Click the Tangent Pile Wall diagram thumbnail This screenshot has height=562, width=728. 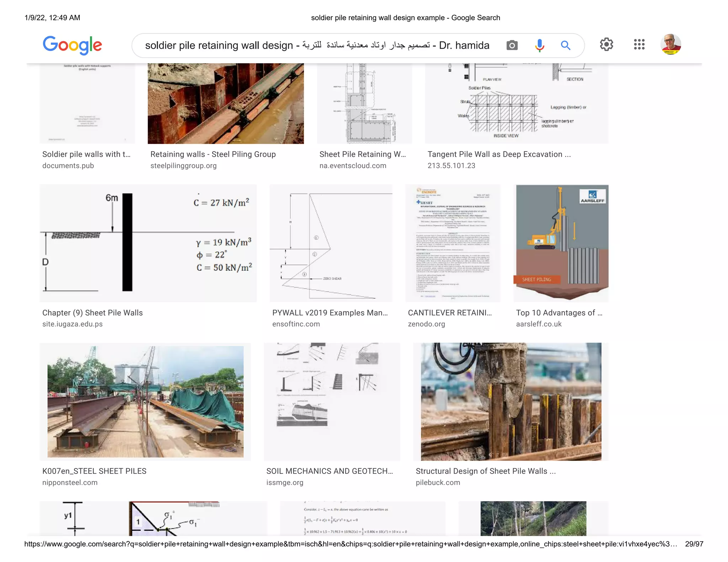click(x=516, y=103)
